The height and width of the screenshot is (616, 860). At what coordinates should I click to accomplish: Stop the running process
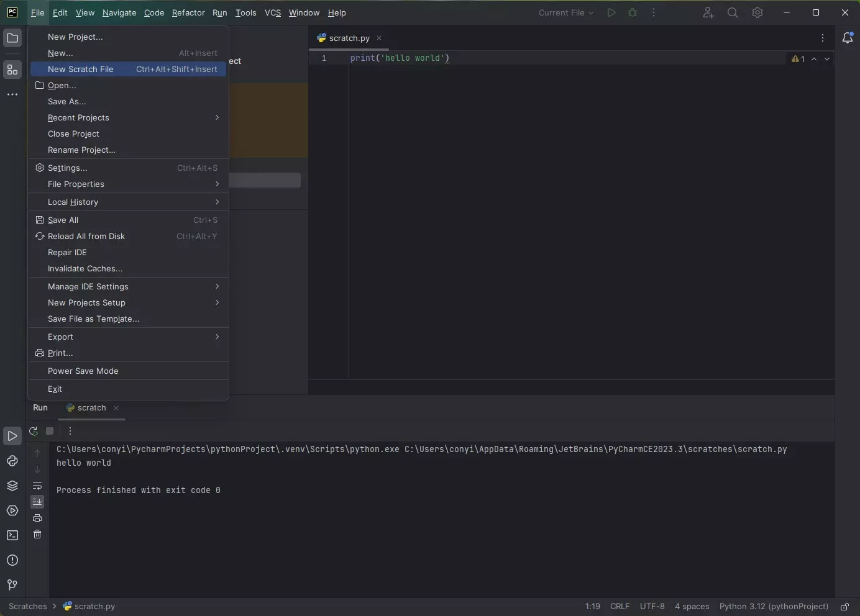pos(50,431)
